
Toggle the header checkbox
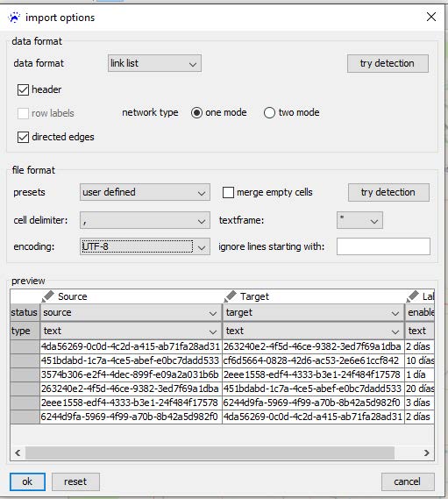[x=23, y=89]
